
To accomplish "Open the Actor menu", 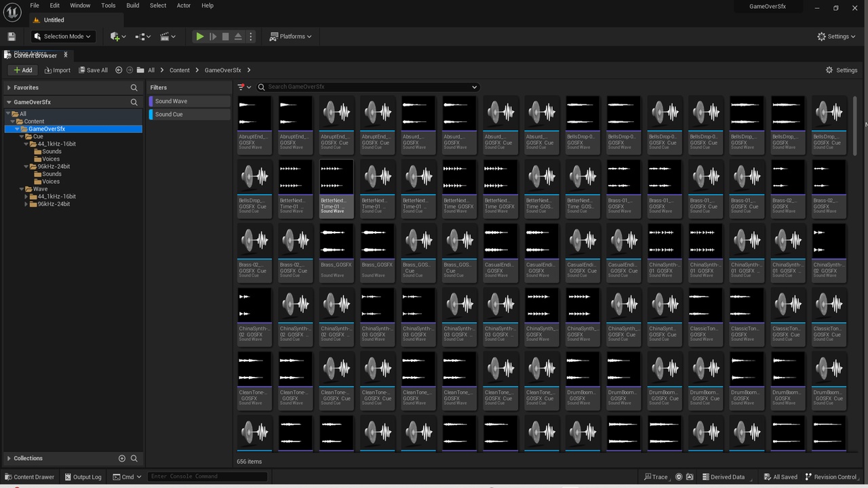I will pyautogui.click(x=184, y=5).
